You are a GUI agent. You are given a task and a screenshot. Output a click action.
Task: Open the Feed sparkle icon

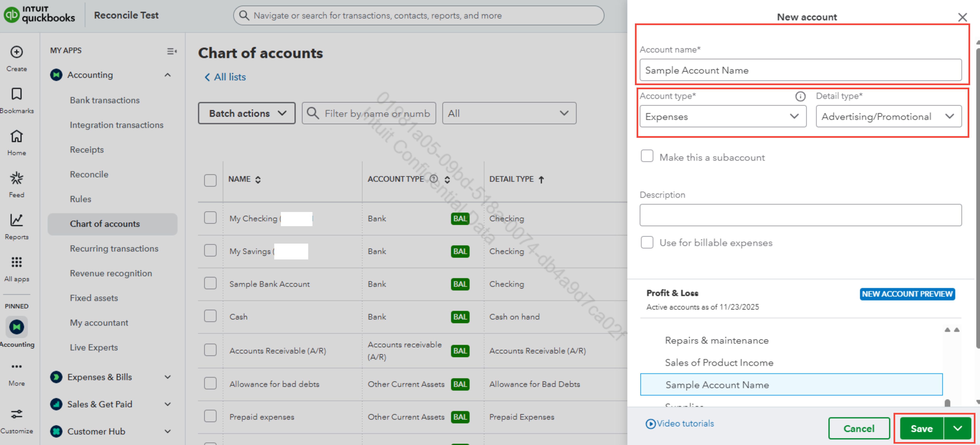16,178
